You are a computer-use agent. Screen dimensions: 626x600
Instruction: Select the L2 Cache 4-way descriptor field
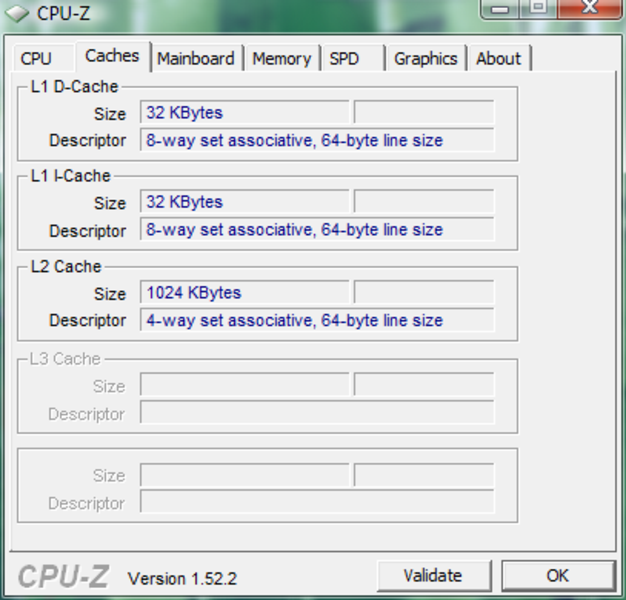tap(318, 321)
